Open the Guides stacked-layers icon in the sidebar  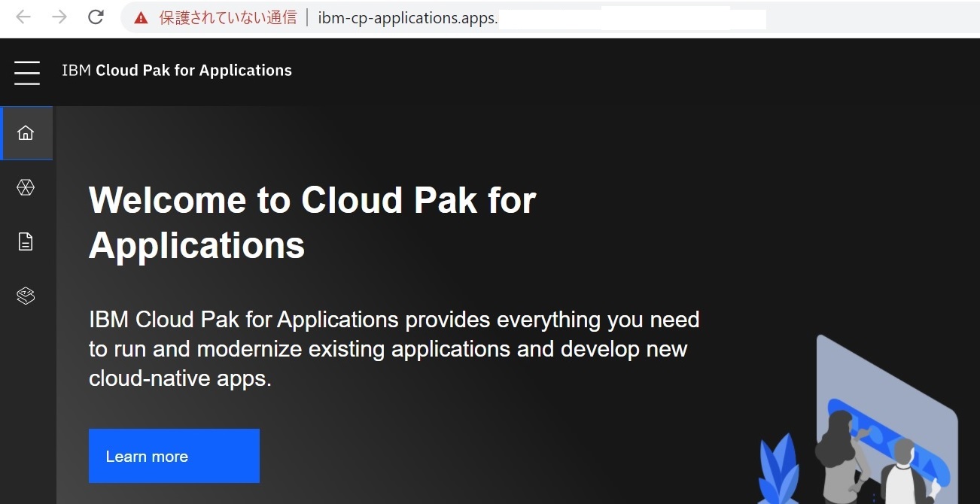(x=25, y=295)
